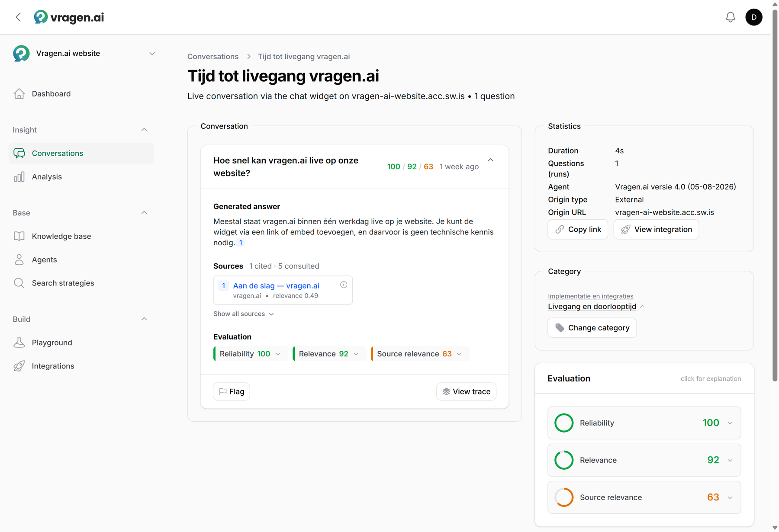Click the flag icon in Flag button
Image resolution: width=779 pixels, height=532 pixels.
[x=223, y=391]
